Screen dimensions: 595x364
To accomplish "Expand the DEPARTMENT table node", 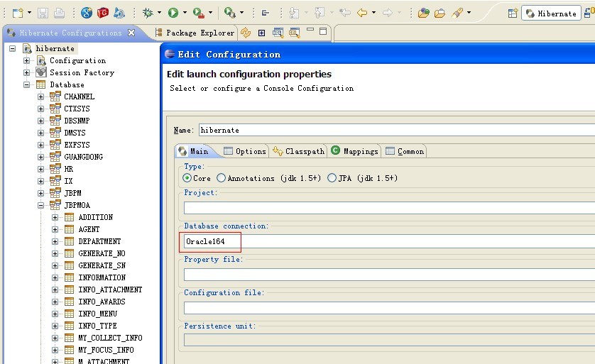I will [x=55, y=241].
